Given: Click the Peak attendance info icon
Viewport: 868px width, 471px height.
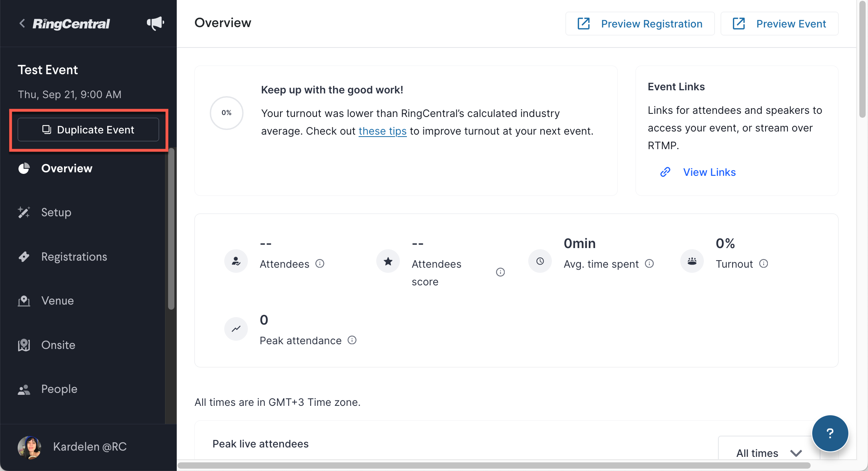Looking at the screenshot, I should (352, 340).
